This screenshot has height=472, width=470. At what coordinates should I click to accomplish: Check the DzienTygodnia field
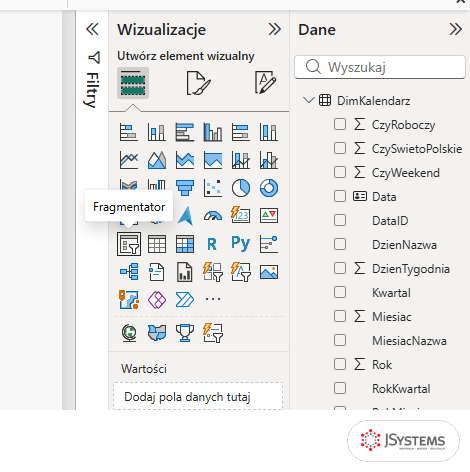[340, 268]
